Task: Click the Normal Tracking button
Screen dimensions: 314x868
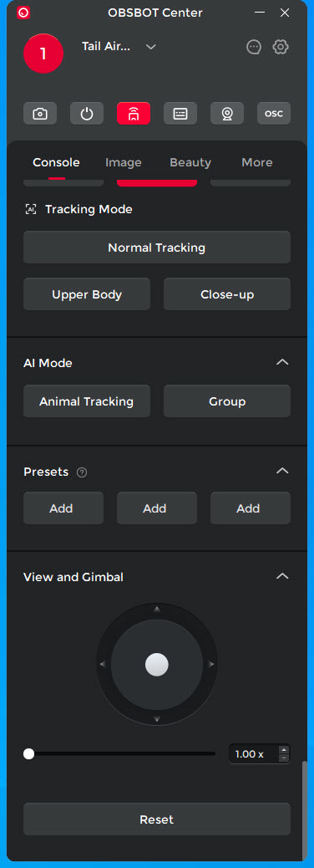Action: click(x=157, y=248)
